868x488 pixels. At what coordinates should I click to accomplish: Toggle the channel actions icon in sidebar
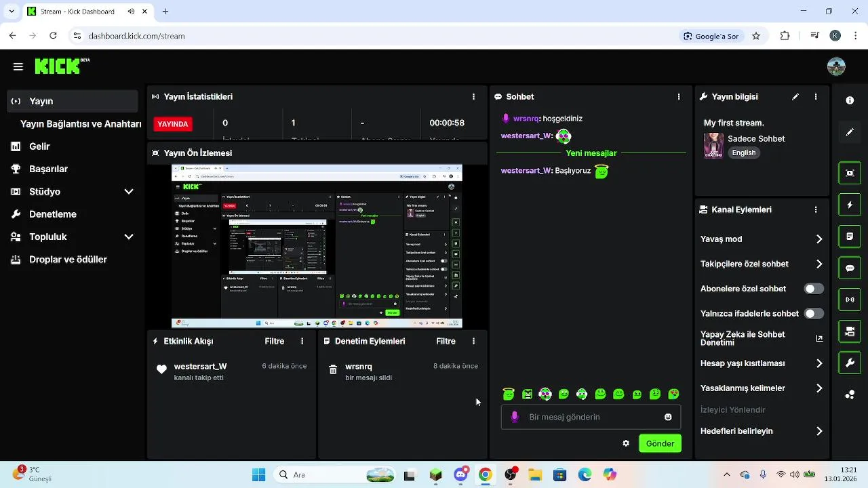(x=850, y=331)
